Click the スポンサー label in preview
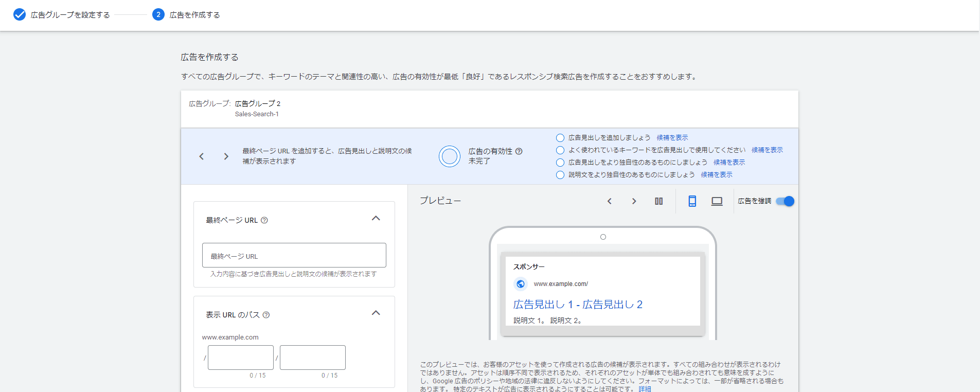 click(529, 267)
